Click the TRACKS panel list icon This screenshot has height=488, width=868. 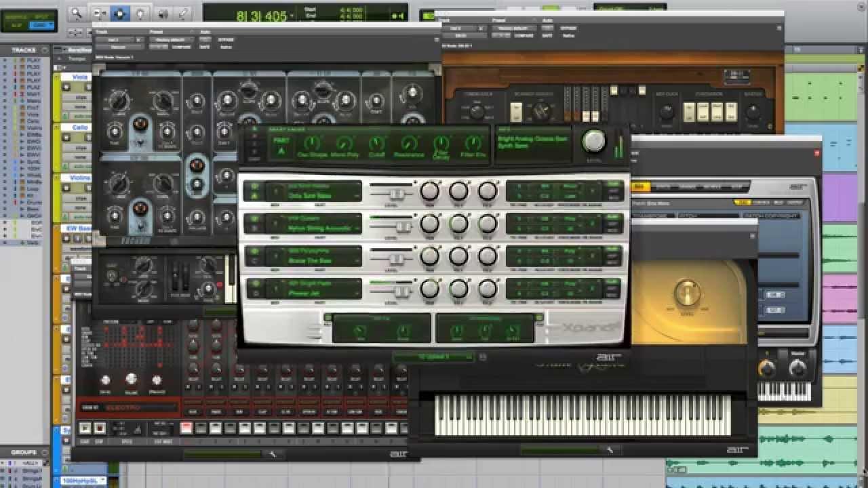[x=45, y=49]
